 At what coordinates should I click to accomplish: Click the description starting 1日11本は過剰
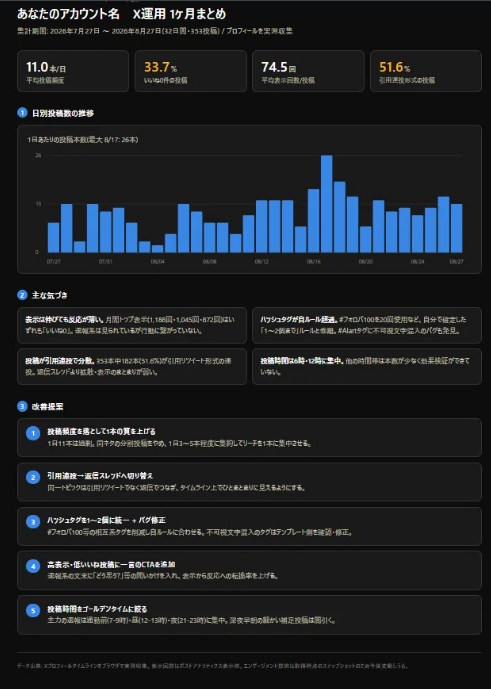[180, 444]
